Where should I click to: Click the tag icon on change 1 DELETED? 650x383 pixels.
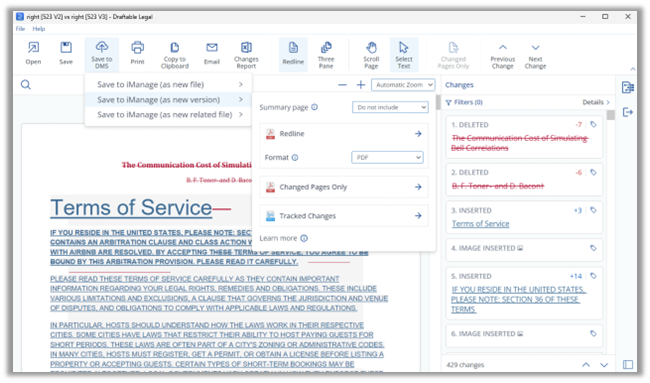pyautogui.click(x=593, y=124)
